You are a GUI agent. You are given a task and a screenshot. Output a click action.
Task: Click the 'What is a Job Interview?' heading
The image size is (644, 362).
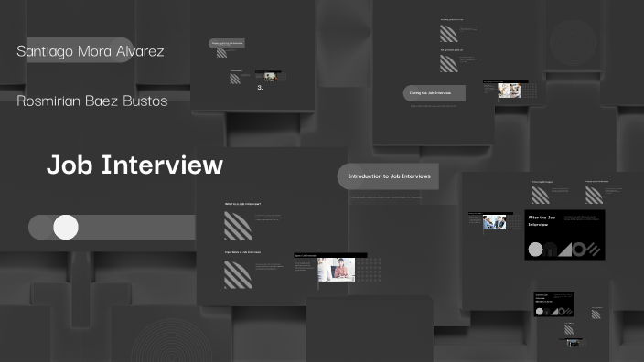click(242, 204)
